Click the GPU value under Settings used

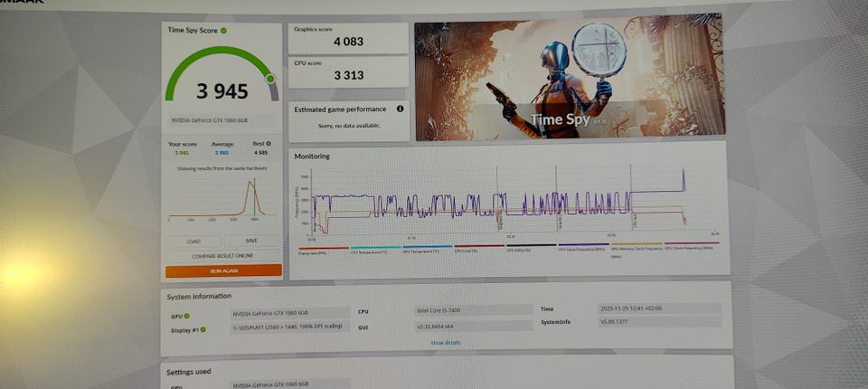289,384
